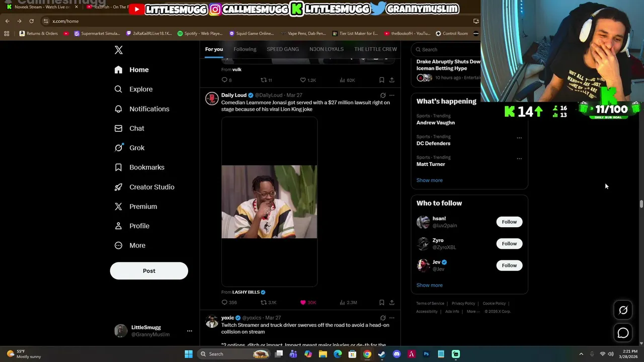Switch to the N3ON LOYALS tab
Image resolution: width=644 pixels, height=362 pixels.
pos(327,49)
